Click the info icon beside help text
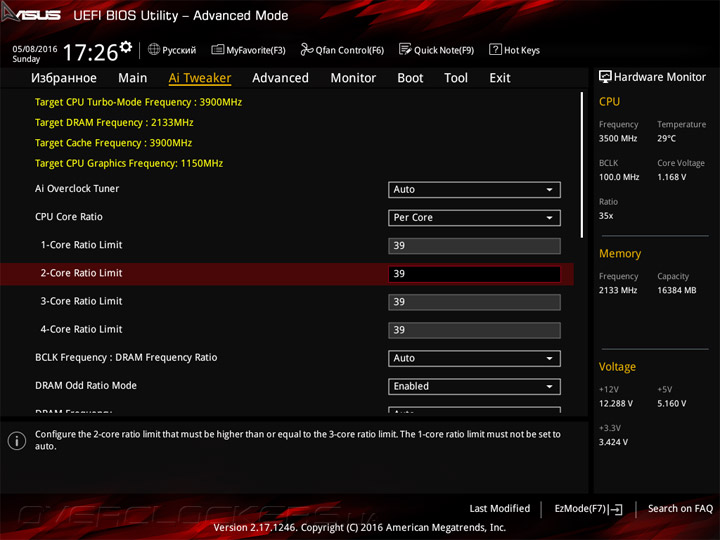The height and width of the screenshot is (540, 720). [17, 441]
